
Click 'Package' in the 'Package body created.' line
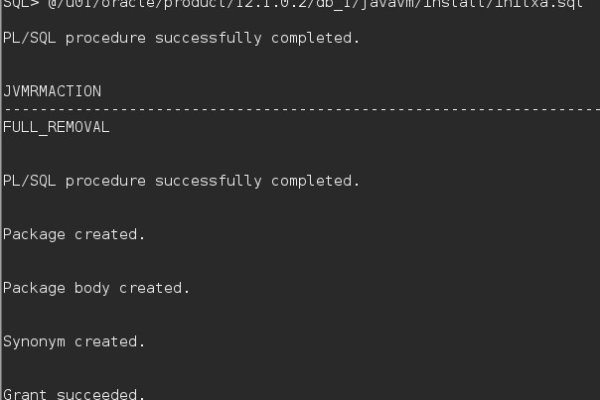click(34, 288)
